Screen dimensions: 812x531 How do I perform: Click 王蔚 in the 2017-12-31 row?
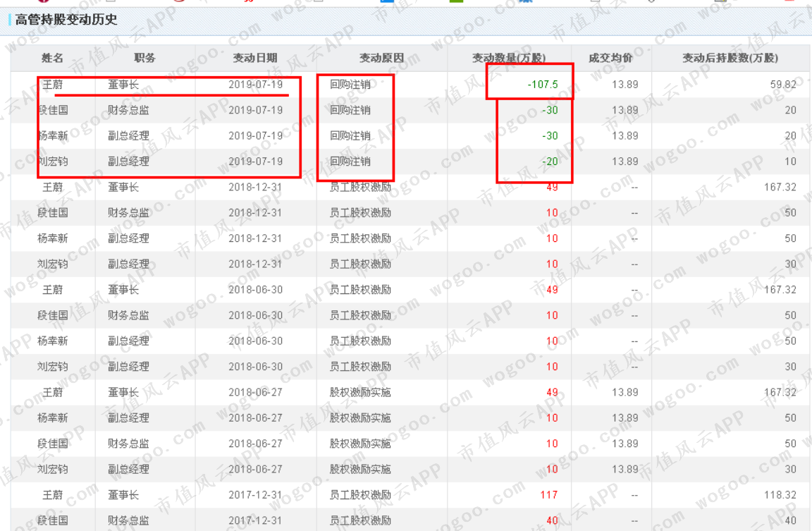pos(52,495)
